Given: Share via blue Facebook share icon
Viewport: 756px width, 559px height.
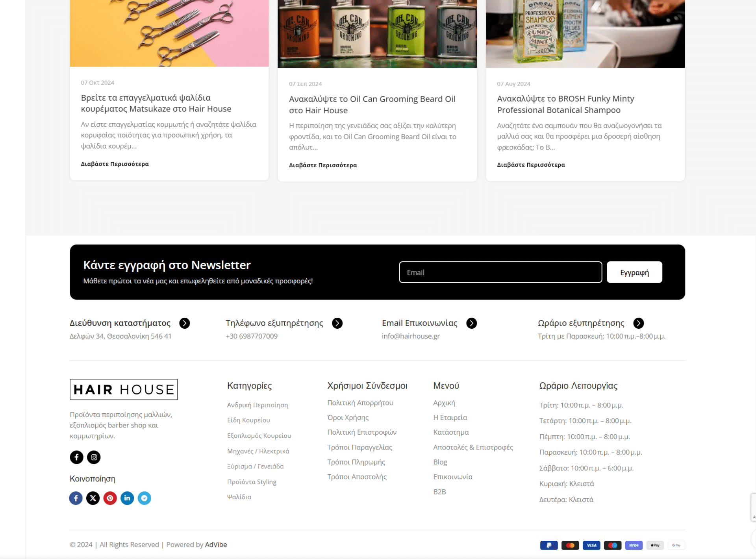Looking at the screenshot, I should pos(76,498).
